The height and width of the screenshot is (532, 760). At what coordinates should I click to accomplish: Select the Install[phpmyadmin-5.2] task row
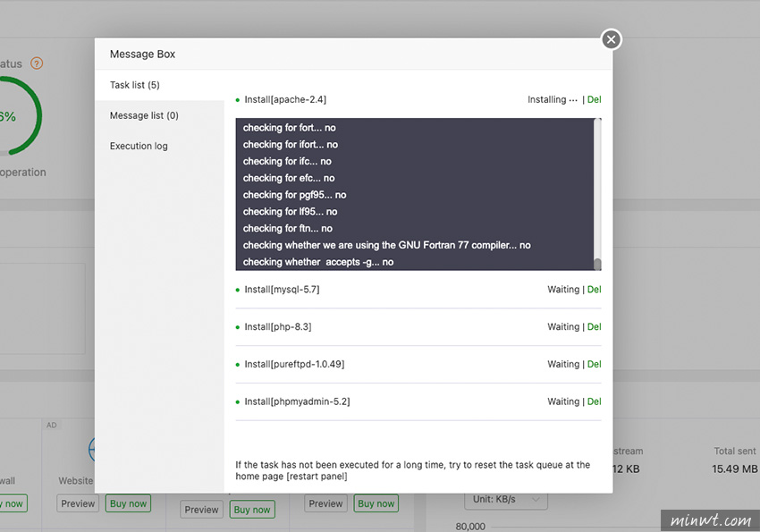pos(418,401)
